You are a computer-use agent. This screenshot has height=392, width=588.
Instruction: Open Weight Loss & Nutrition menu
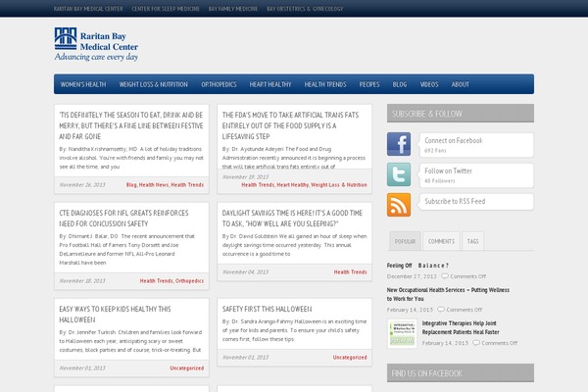[154, 84]
